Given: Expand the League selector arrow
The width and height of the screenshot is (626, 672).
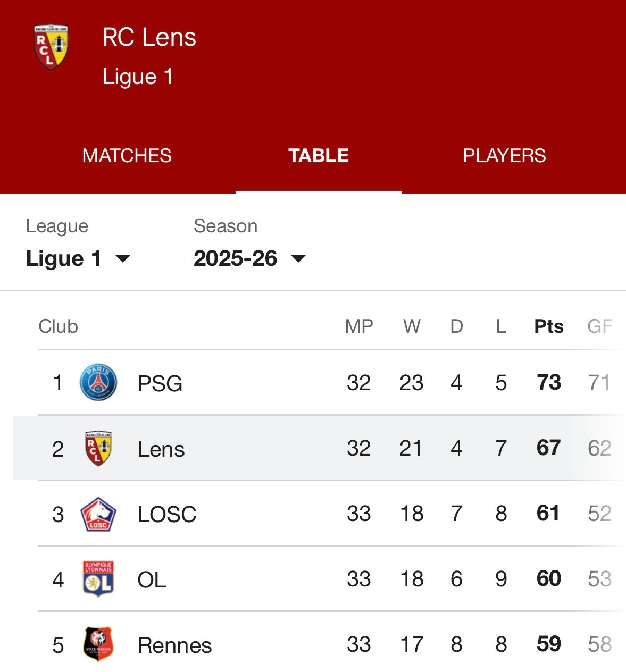Looking at the screenshot, I should [123, 259].
